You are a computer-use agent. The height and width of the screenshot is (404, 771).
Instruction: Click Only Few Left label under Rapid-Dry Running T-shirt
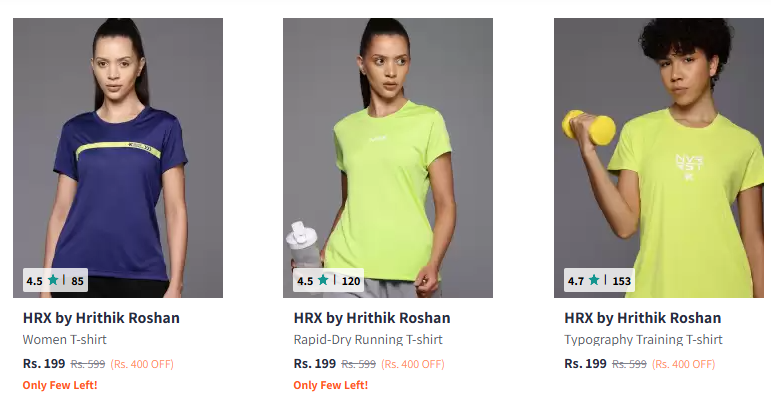[x=331, y=385]
